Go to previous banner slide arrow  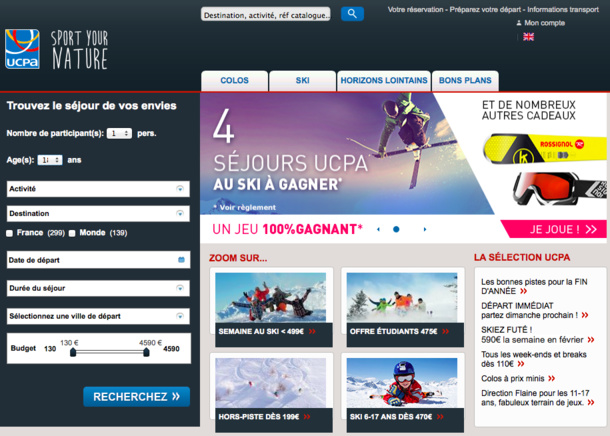pyautogui.click(x=378, y=229)
